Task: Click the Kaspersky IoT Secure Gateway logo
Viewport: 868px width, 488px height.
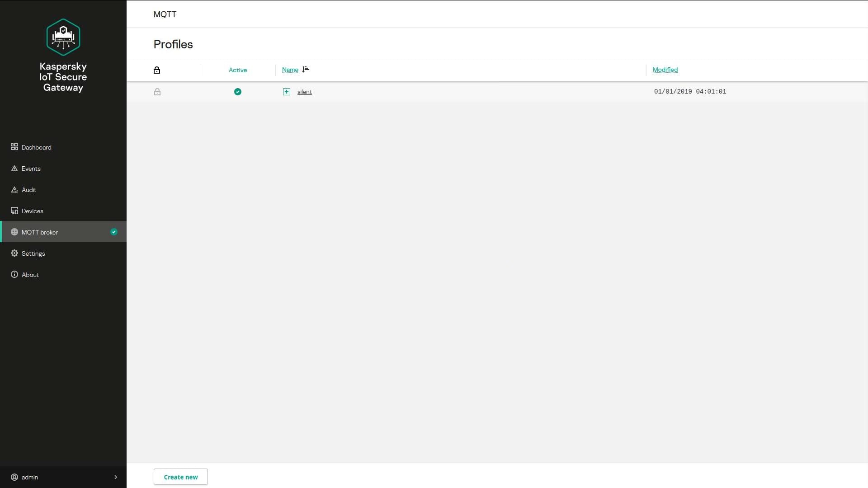Action: click(63, 37)
